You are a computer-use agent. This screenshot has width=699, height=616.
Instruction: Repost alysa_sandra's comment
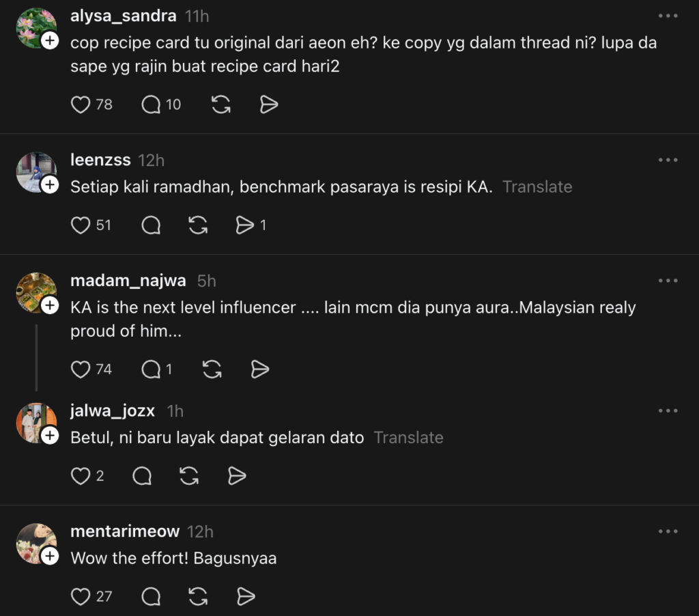click(220, 104)
